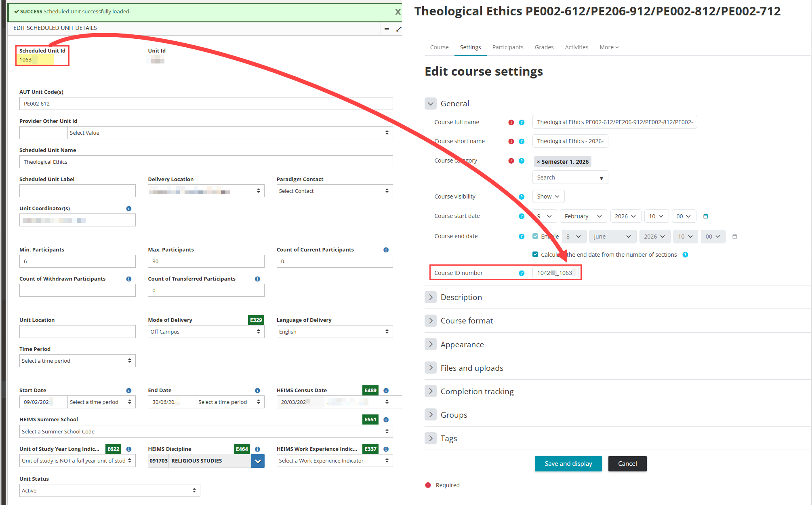Click help icon beside Course ID number
This screenshot has width=812, height=505.
(x=522, y=273)
